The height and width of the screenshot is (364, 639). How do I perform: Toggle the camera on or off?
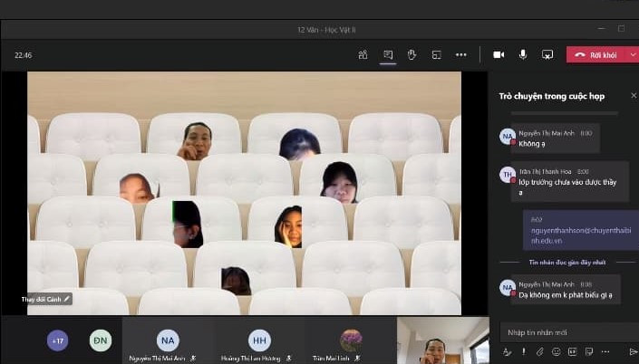tap(499, 54)
